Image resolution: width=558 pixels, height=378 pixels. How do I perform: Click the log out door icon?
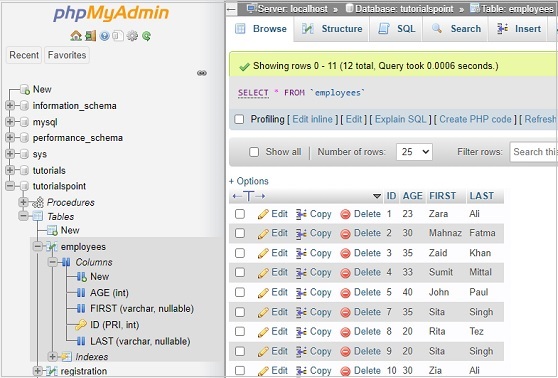tap(90, 36)
